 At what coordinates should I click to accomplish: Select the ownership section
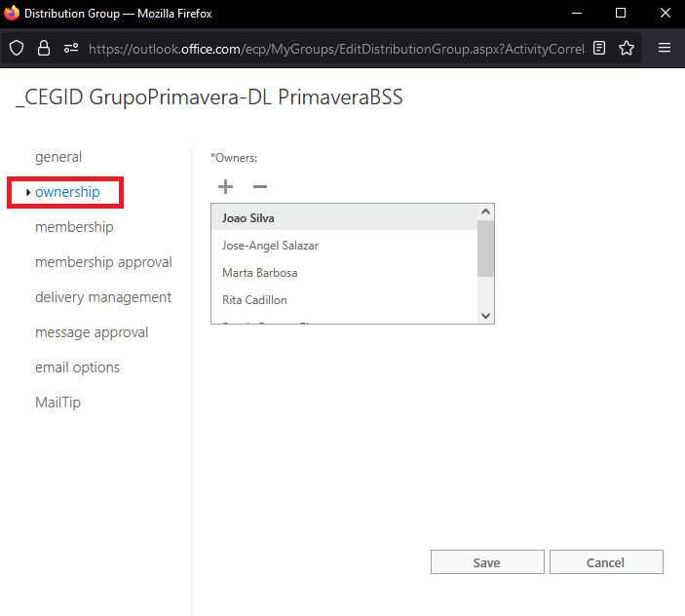click(67, 192)
